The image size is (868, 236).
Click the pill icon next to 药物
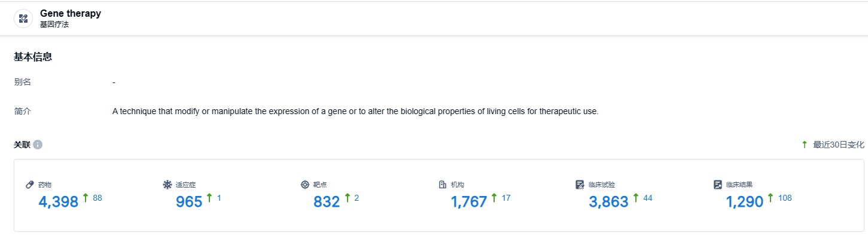[30, 185]
